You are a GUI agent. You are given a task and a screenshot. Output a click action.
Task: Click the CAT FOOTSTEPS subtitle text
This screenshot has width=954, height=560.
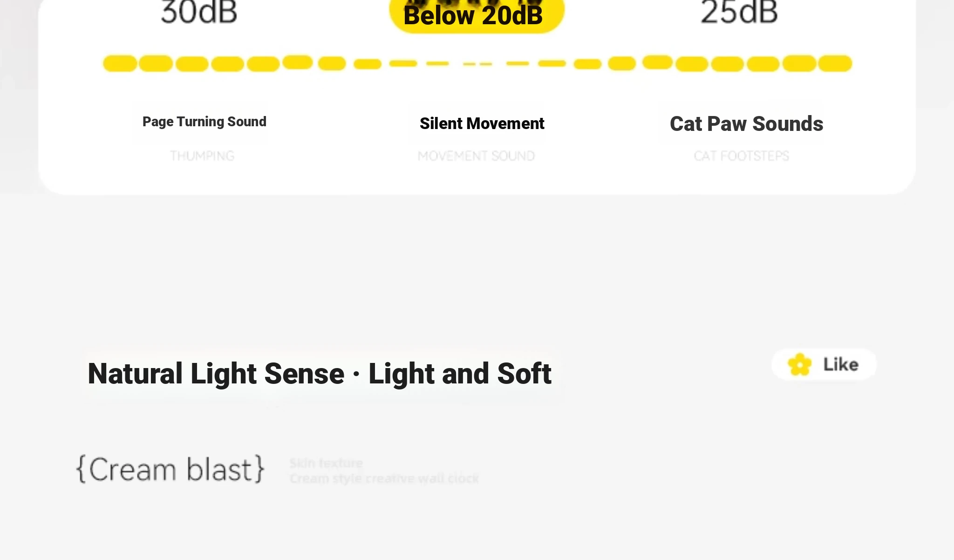[741, 156]
